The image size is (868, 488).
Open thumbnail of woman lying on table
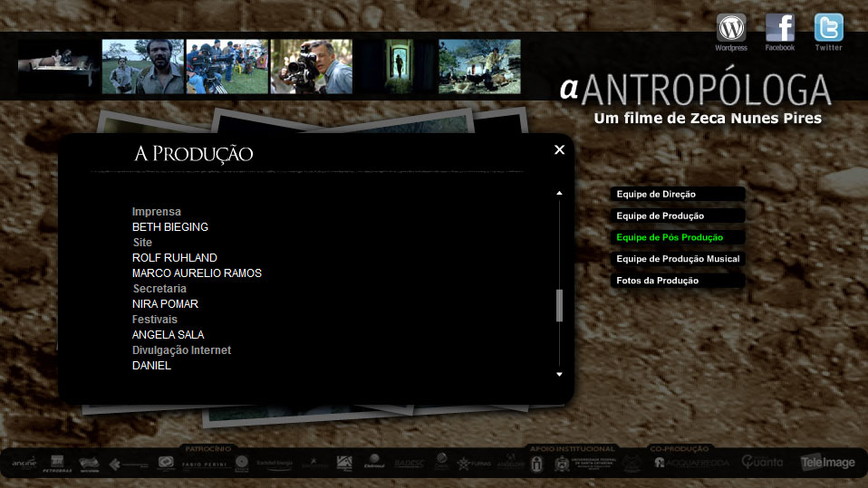pos(58,66)
